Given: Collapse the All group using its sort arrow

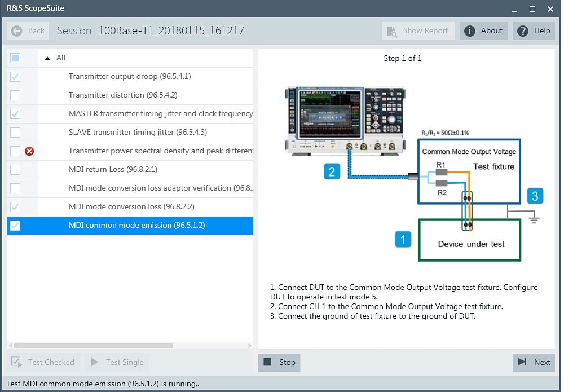Looking at the screenshot, I should [46, 58].
